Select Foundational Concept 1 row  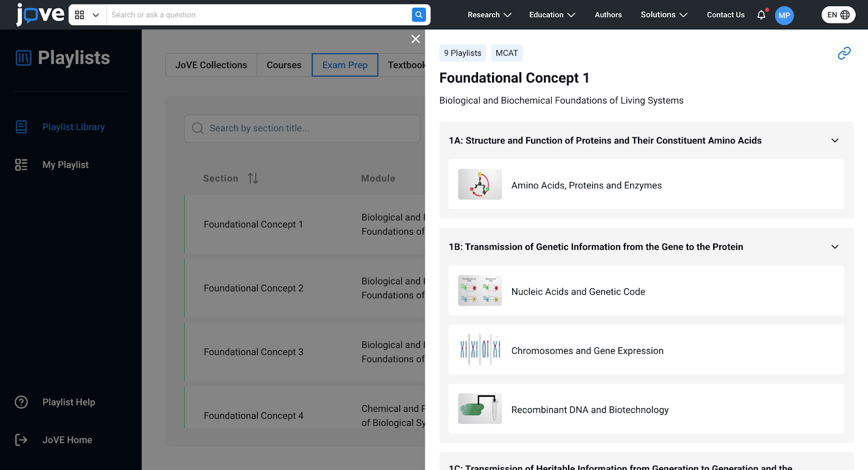pyautogui.click(x=305, y=225)
